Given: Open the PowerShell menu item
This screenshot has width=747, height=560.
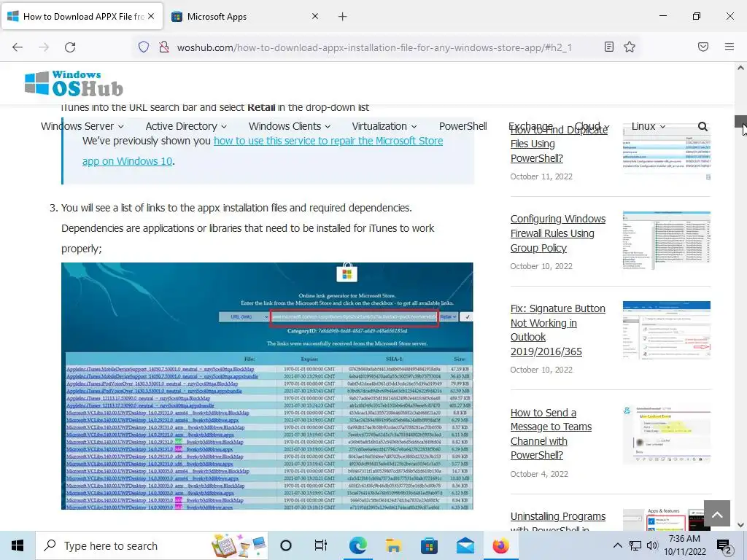Looking at the screenshot, I should click(x=462, y=126).
